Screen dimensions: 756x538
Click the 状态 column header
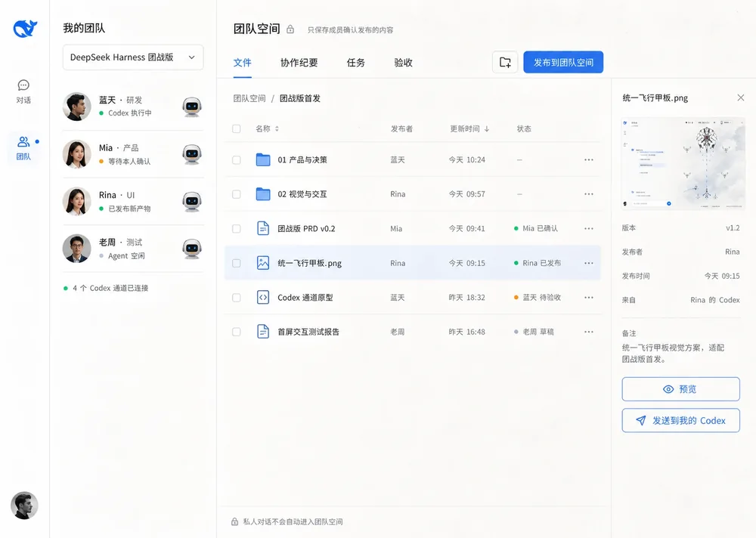point(524,128)
